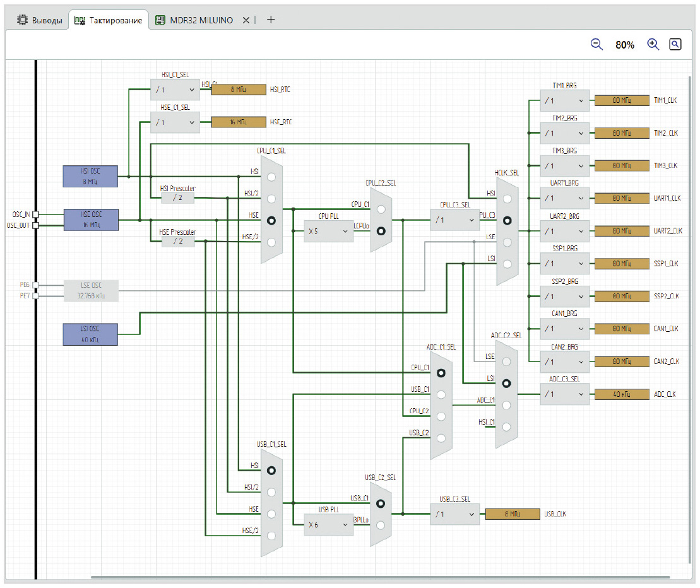Click the horizontal scrollbar at bottom
The image size is (700, 588).
(x=379, y=577)
